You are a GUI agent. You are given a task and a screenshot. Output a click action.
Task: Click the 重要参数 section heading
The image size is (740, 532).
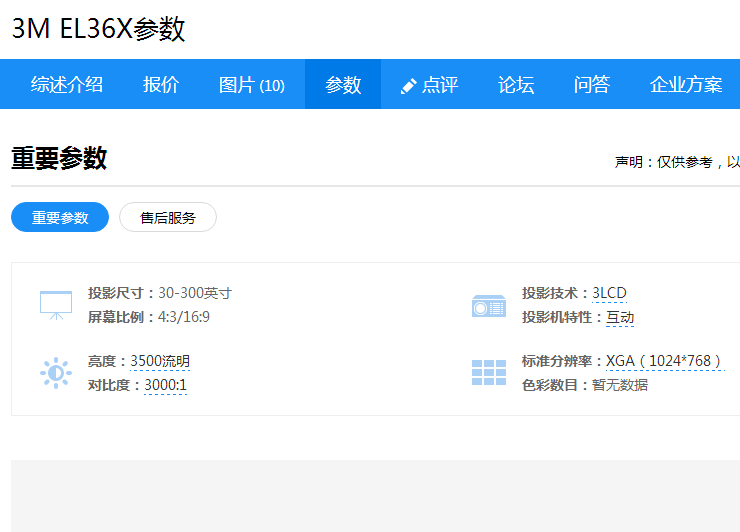[x=59, y=158]
